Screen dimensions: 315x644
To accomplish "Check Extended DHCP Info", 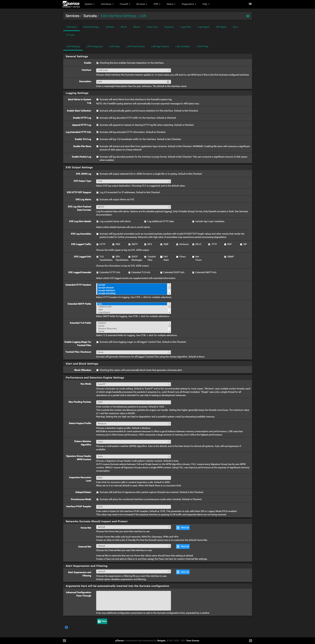I will coord(161,272).
